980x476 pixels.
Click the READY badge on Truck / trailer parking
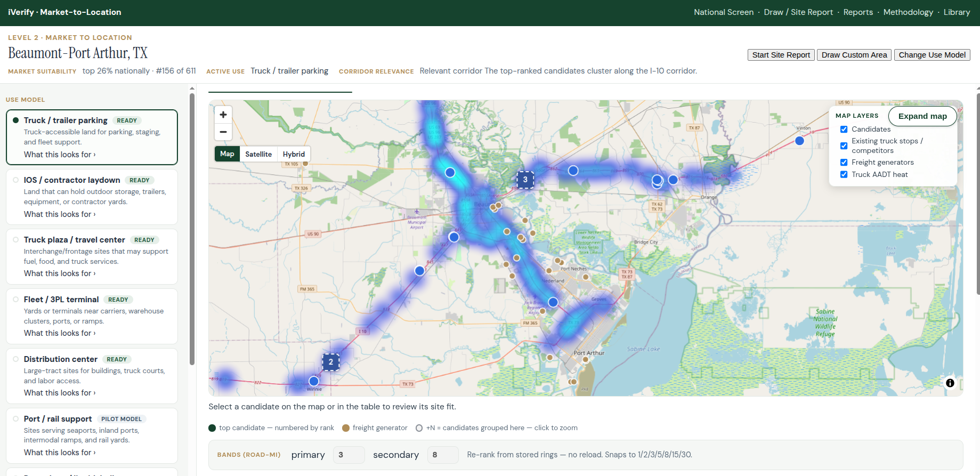[127, 120]
